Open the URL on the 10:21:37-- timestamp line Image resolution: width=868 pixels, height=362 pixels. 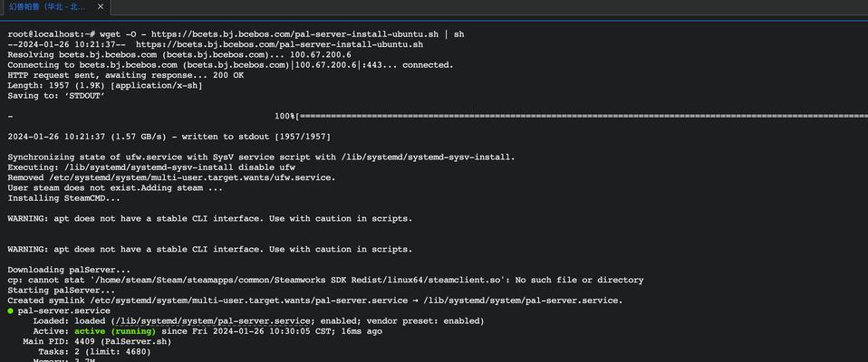[x=280, y=44]
